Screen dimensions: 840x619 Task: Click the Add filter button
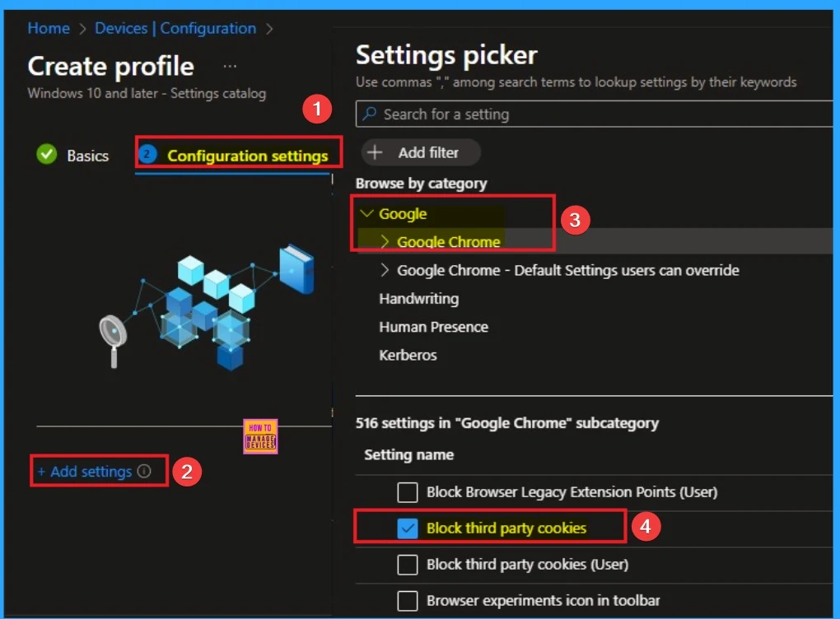point(421,152)
